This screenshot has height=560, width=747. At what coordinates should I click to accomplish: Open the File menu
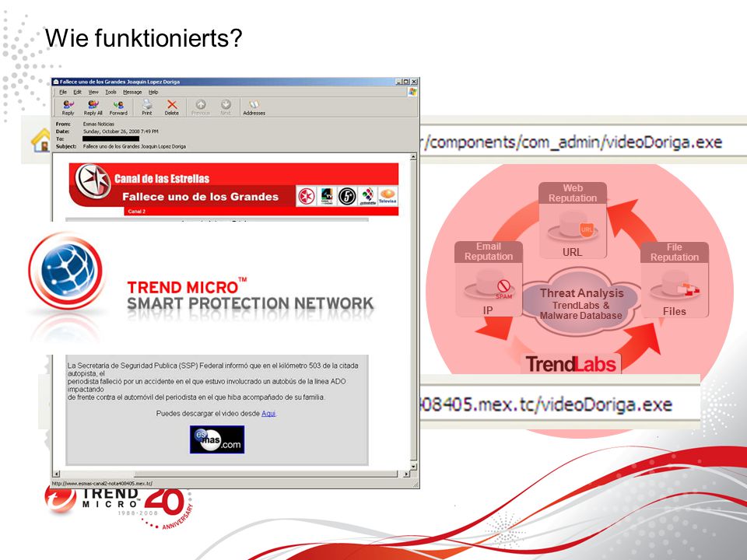tap(63, 92)
